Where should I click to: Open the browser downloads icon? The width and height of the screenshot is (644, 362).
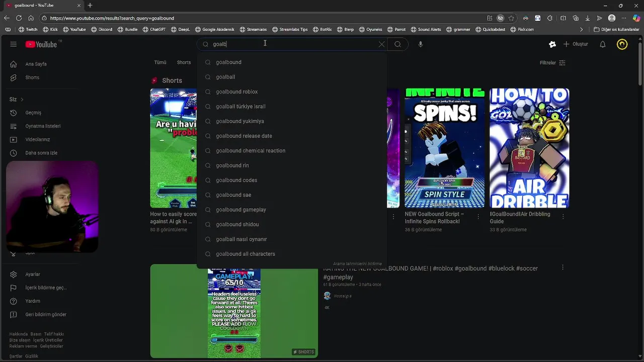(587, 18)
